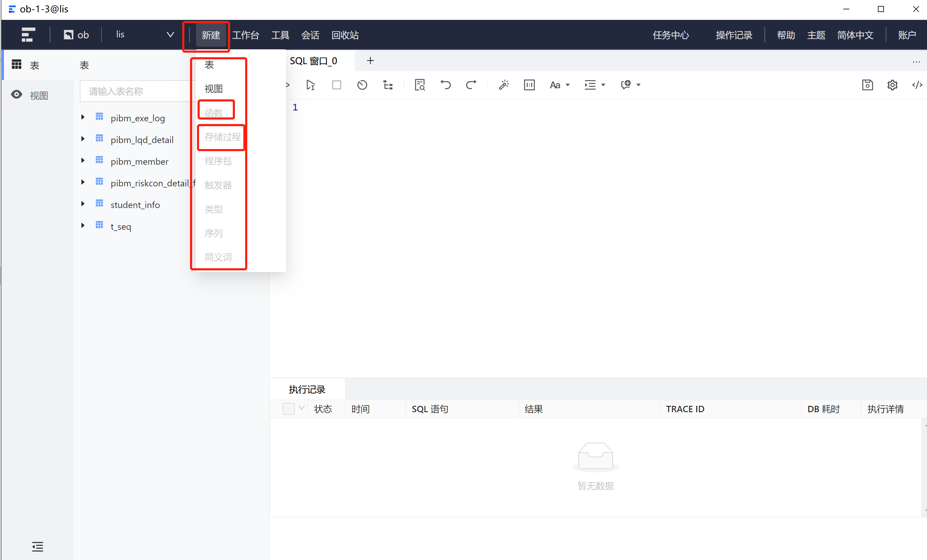Open the 工具 (Tools) menu
927x560 pixels.
click(280, 35)
